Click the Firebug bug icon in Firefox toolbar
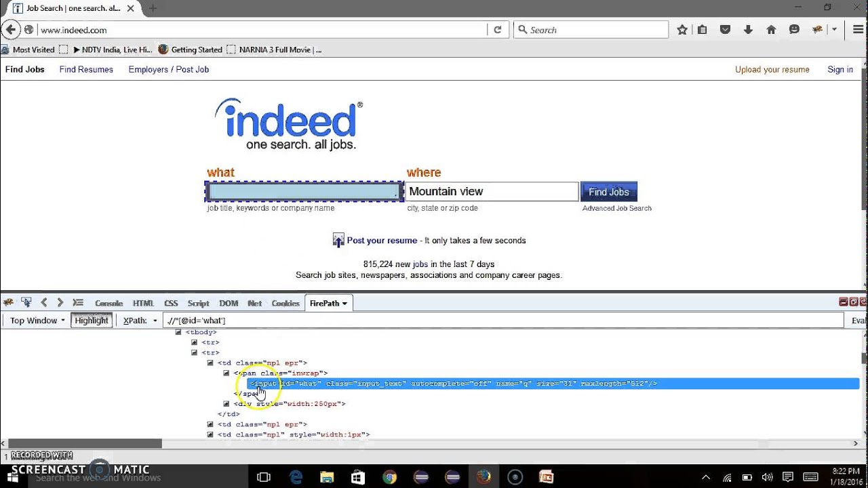Image resolution: width=868 pixels, height=488 pixels. tap(817, 30)
